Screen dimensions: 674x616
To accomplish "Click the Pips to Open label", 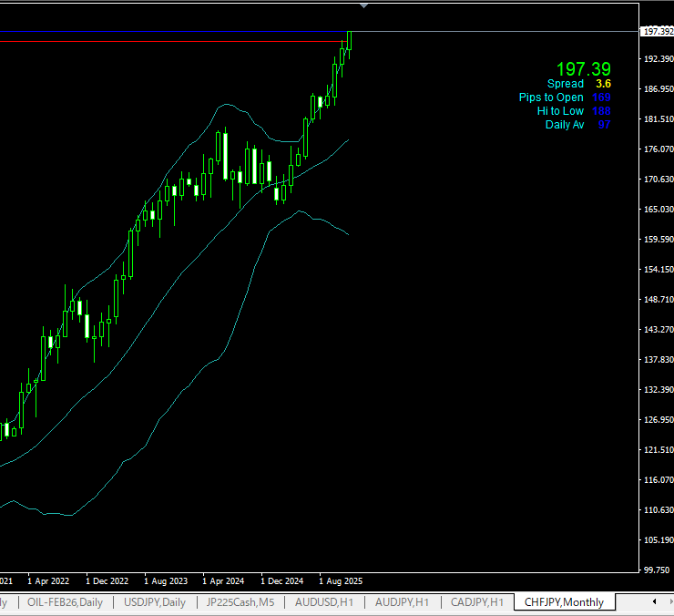I will 551,98.
